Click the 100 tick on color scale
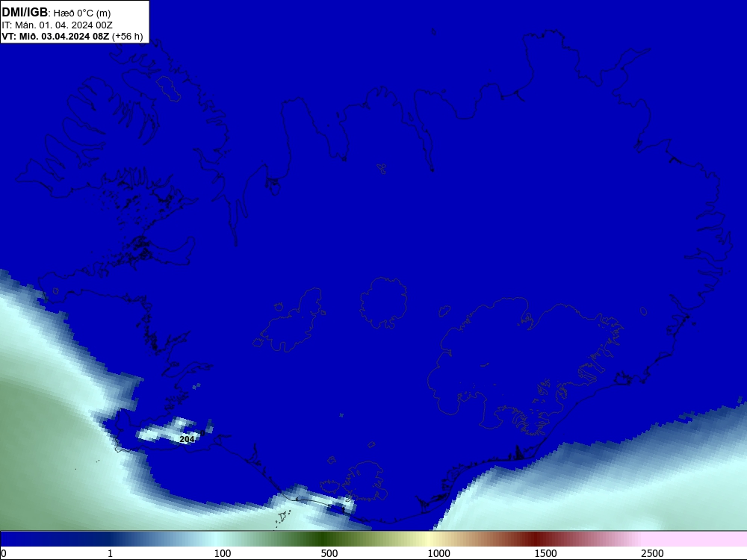Image resolution: width=747 pixels, height=560 pixels. coord(223,553)
